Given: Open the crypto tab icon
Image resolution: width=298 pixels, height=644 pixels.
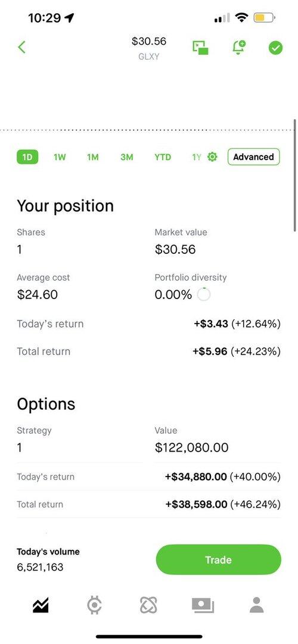Looking at the screenshot, I should [x=95, y=605].
